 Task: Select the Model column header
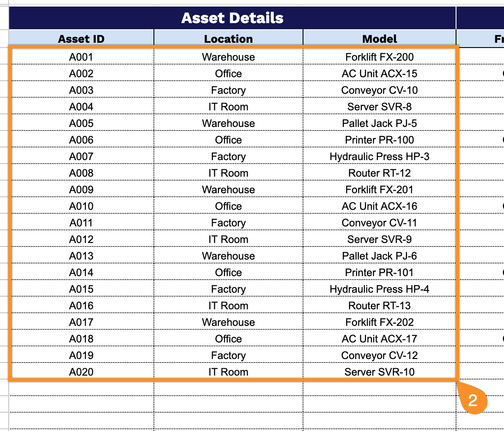click(379, 38)
